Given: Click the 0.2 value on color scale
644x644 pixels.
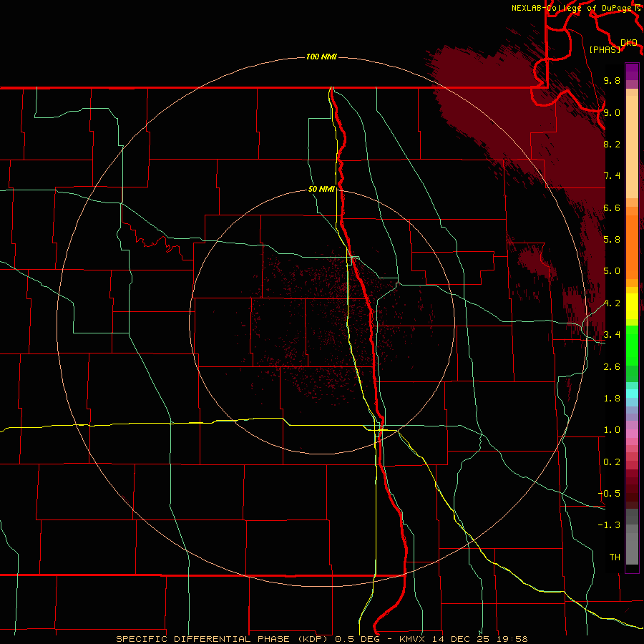Looking at the screenshot, I should [x=612, y=462].
